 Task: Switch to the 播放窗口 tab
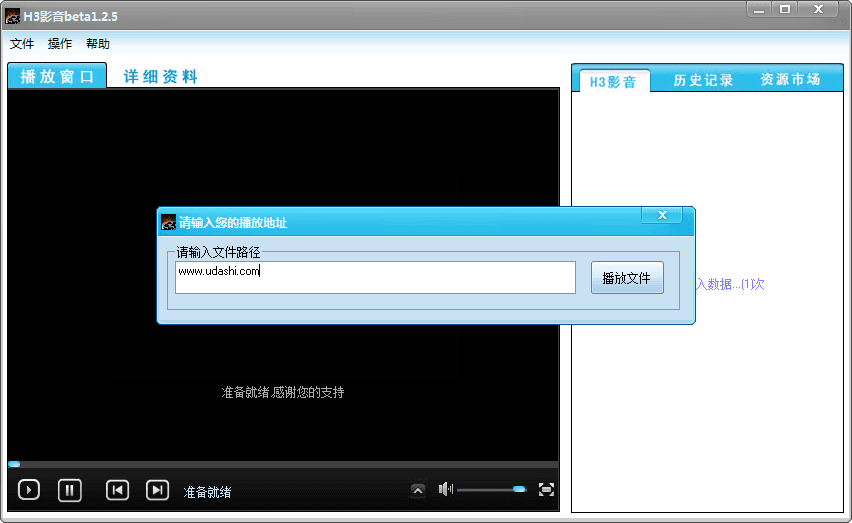pos(57,77)
